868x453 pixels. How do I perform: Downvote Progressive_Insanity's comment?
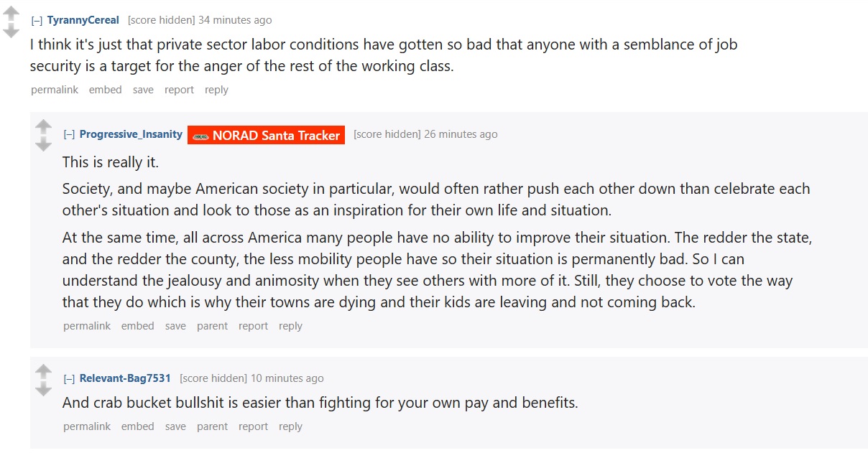(43, 144)
